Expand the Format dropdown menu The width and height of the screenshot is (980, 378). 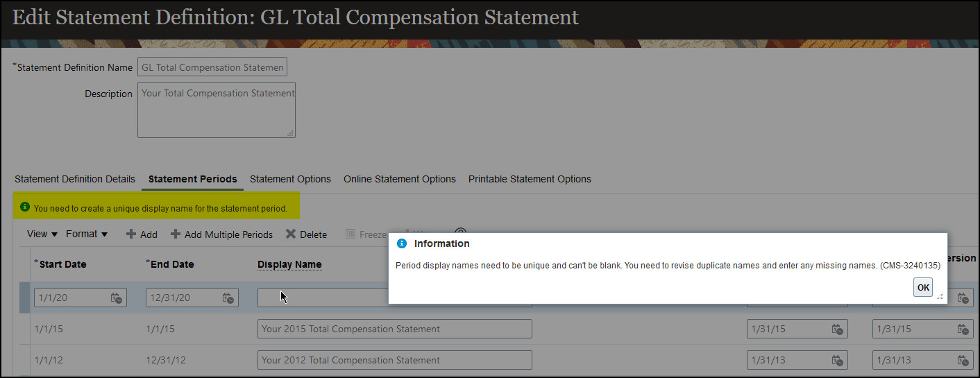click(x=87, y=234)
